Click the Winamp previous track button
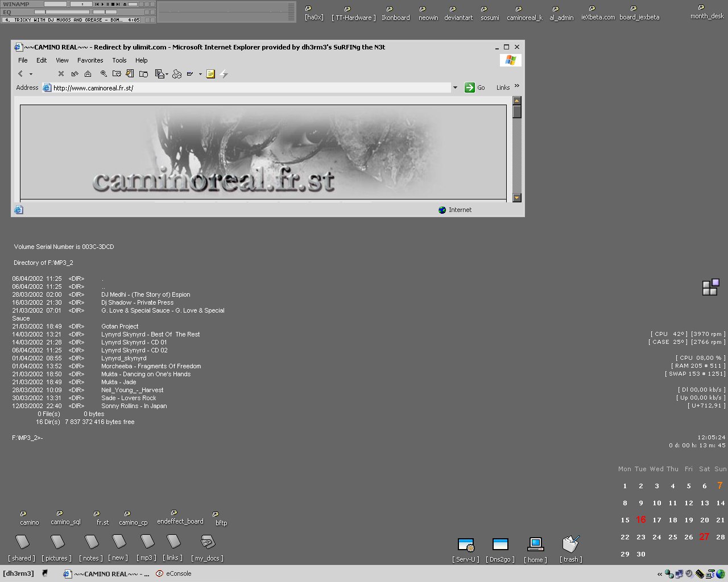The width and height of the screenshot is (728, 582). [97, 4]
